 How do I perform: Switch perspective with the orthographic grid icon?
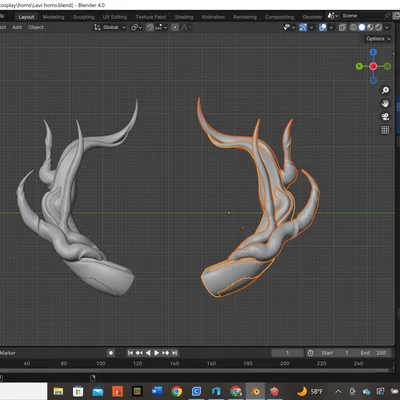coord(385,130)
